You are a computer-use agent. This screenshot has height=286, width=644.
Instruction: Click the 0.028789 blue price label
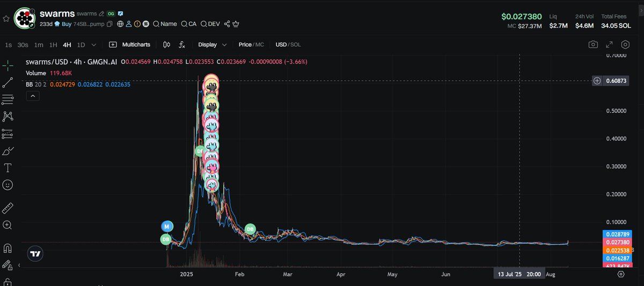point(618,235)
